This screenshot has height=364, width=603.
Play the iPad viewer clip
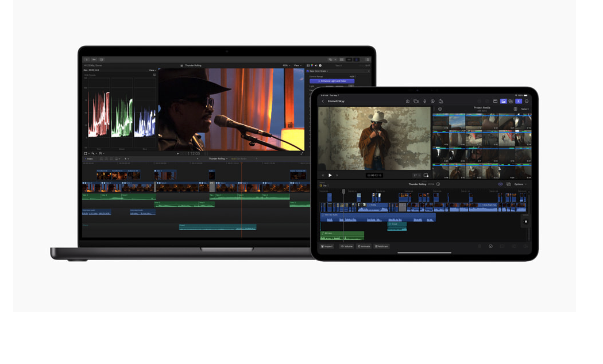pyautogui.click(x=330, y=175)
